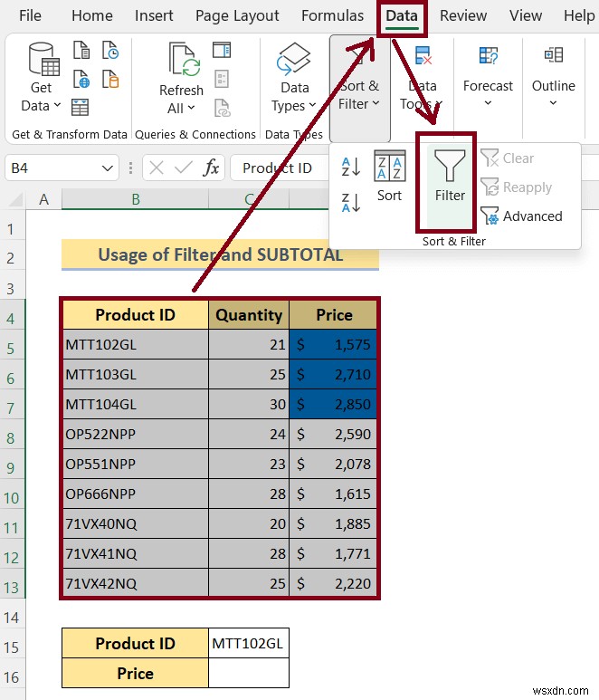Click the Product ID header cell

[135, 315]
